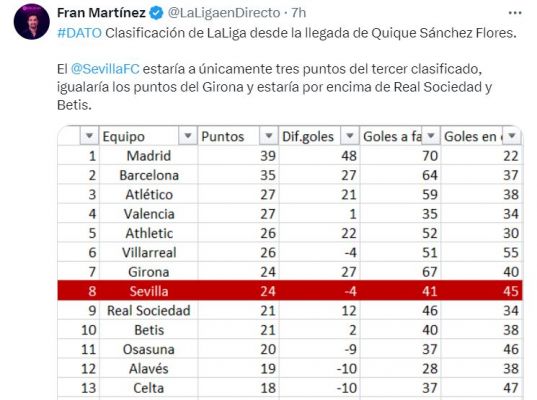
Task: Open the rank number column filter dropdown
Action: coord(89,136)
